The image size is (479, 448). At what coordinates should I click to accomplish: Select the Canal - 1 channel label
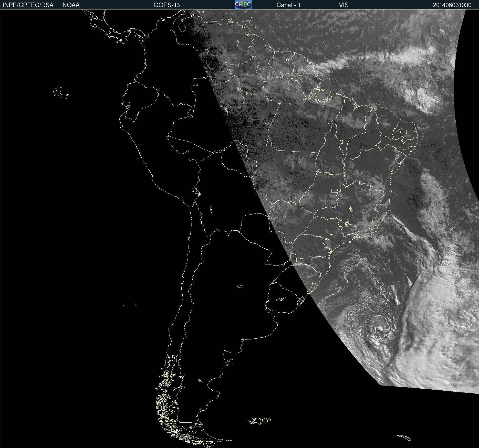pos(288,5)
